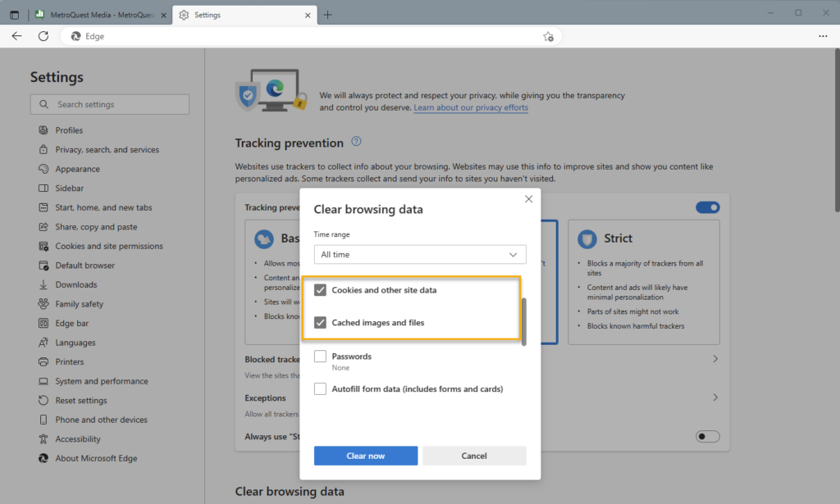Screen dimensions: 840x504
Task: Expand the Exceptions row chevron
Action: [x=714, y=397]
